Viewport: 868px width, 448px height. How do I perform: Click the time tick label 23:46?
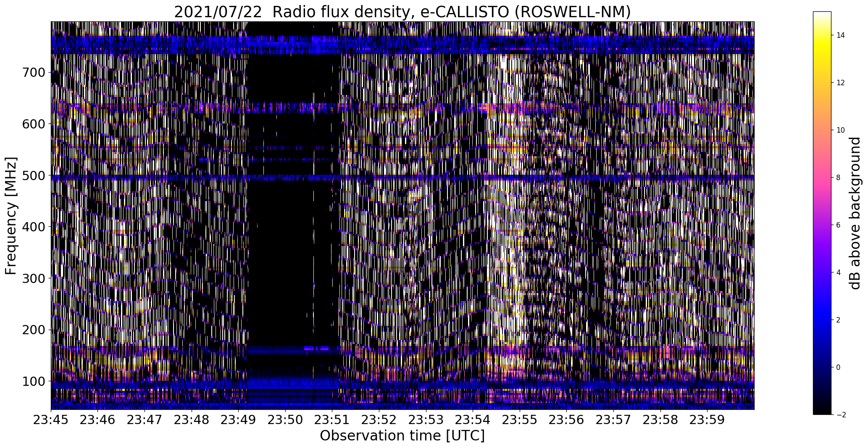98,420
